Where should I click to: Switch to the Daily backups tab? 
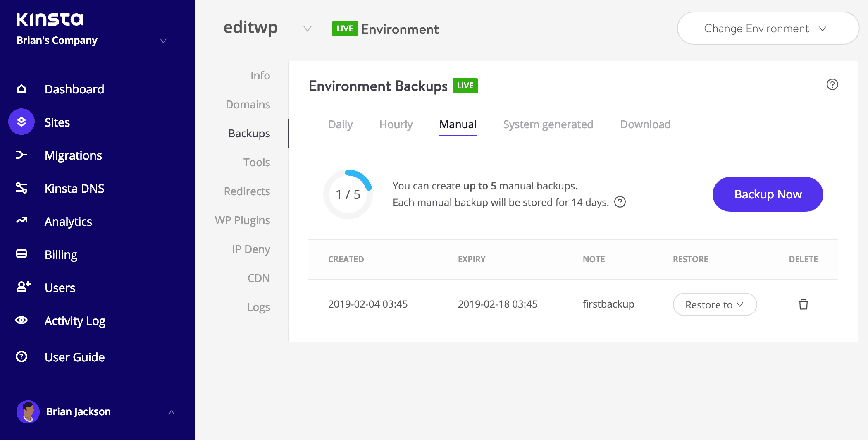[x=340, y=124]
